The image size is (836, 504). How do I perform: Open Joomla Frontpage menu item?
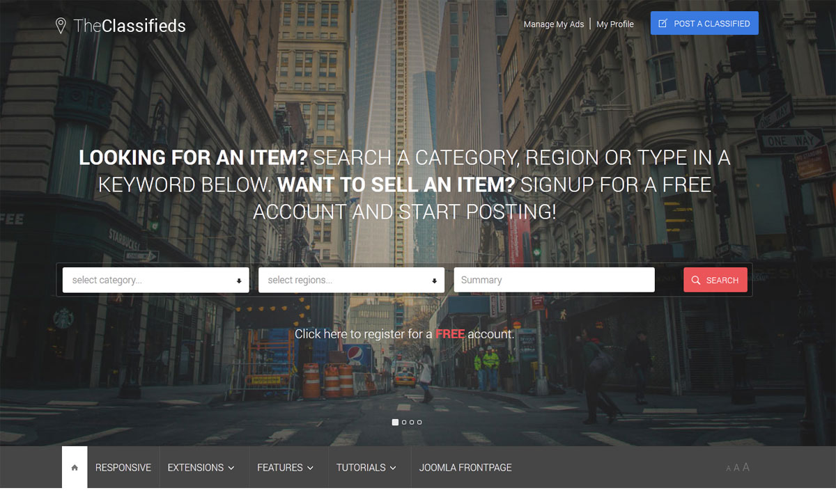(x=465, y=468)
